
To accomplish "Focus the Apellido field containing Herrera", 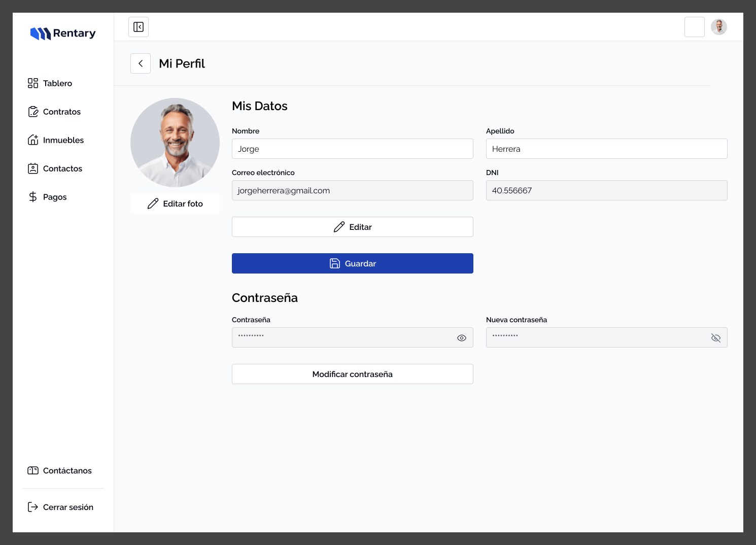I will point(607,149).
